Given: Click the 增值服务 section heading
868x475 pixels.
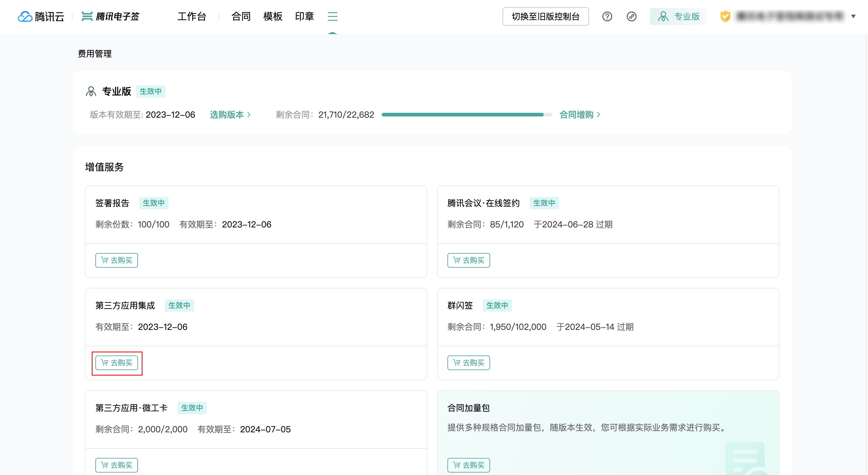Looking at the screenshot, I should coord(104,167).
